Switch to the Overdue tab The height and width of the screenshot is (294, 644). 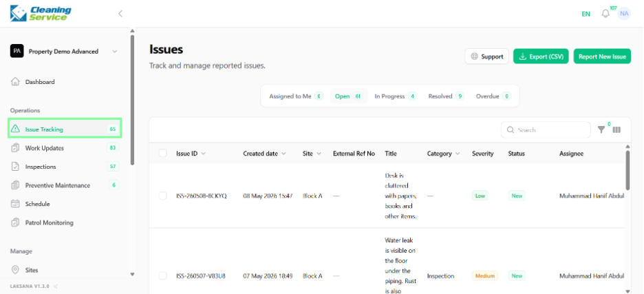493,96
